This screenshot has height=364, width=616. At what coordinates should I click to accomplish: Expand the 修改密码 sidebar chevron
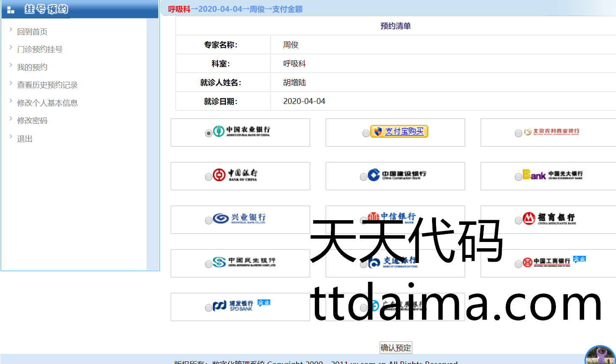(11, 119)
